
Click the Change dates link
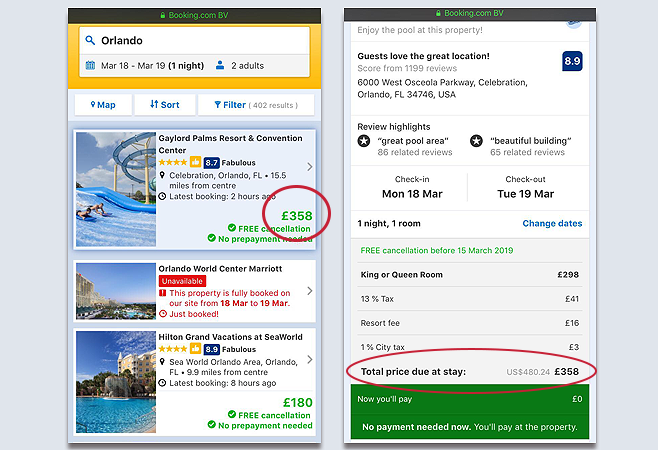tap(552, 223)
